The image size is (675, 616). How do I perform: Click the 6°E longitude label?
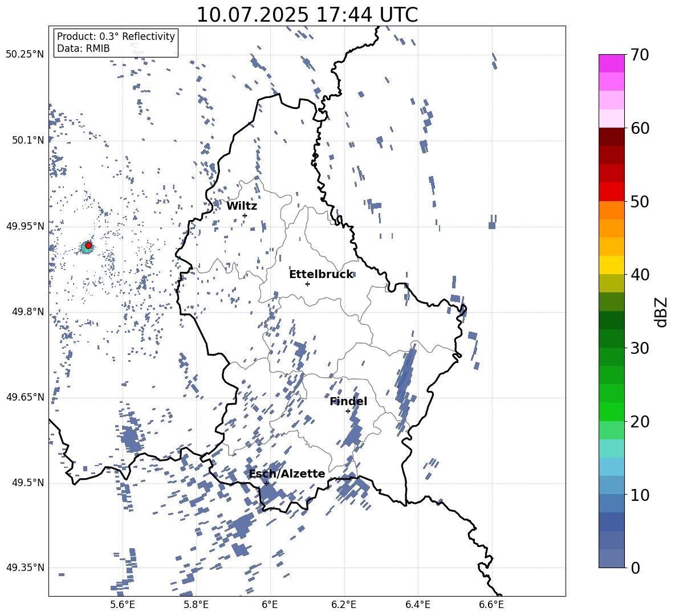point(270,605)
